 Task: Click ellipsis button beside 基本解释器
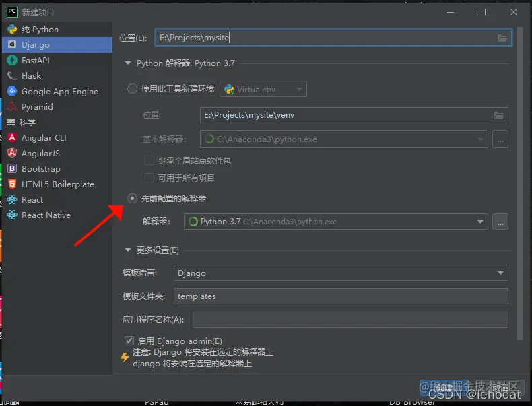500,139
